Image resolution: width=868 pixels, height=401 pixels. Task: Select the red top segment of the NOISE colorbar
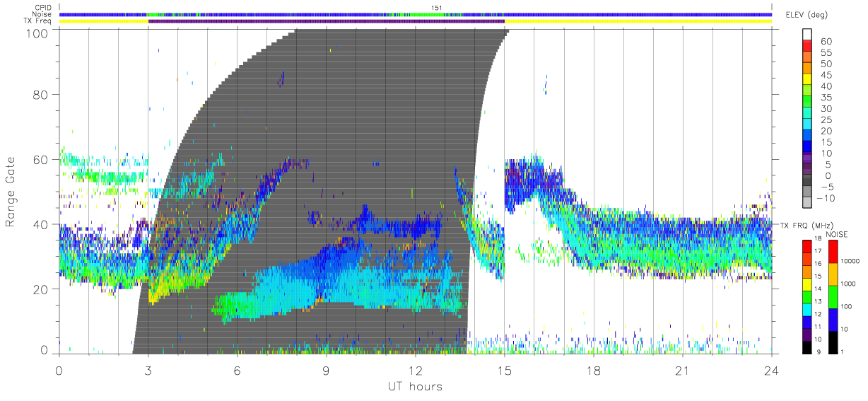tap(832, 252)
